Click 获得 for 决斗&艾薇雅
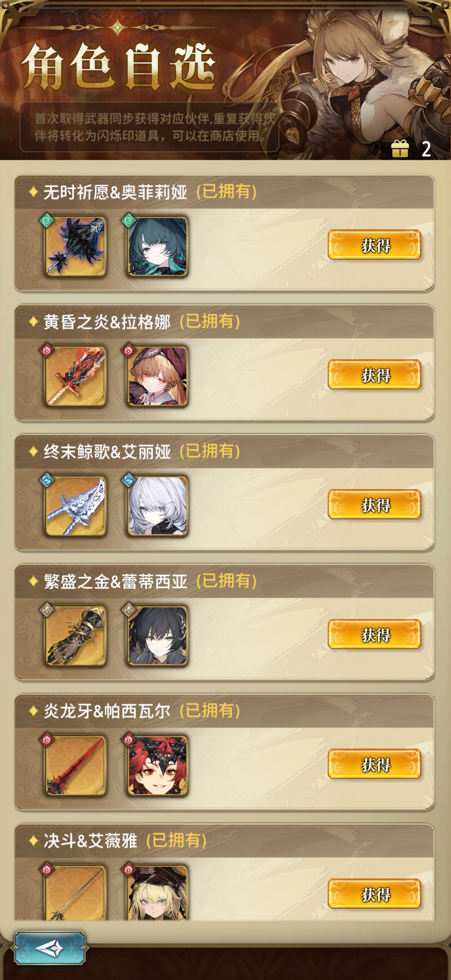The image size is (451, 980). [374, 893]
